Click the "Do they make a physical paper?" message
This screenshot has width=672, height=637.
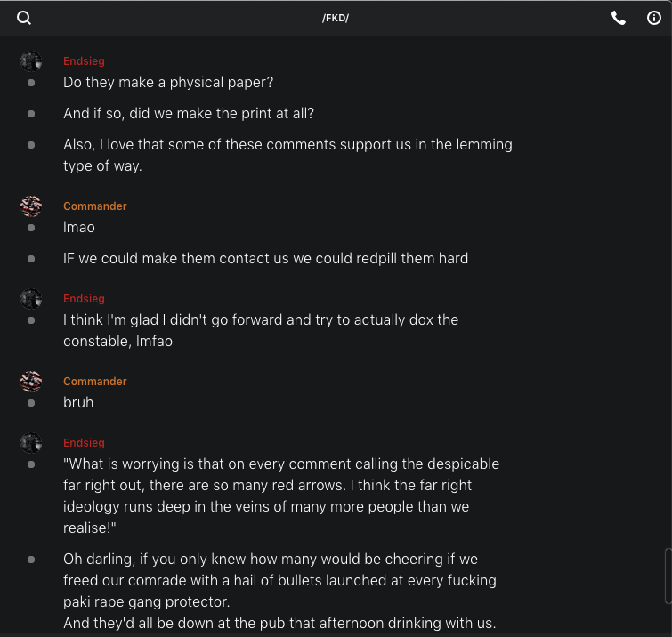168,83
